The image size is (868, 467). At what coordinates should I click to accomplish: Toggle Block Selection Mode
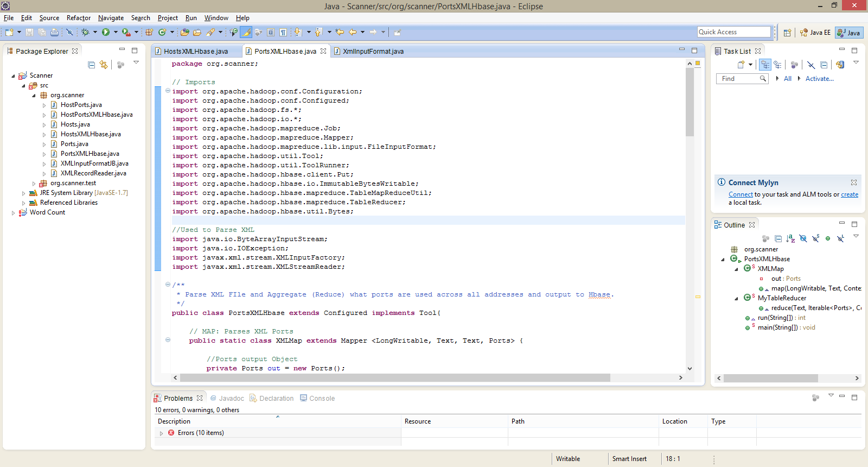tap(271, 32)
